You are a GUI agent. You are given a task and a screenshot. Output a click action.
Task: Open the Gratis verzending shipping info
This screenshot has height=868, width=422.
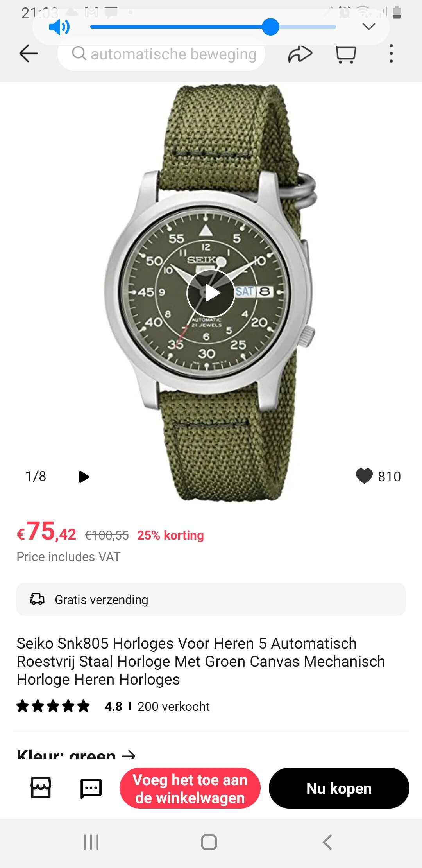point(211,599)
